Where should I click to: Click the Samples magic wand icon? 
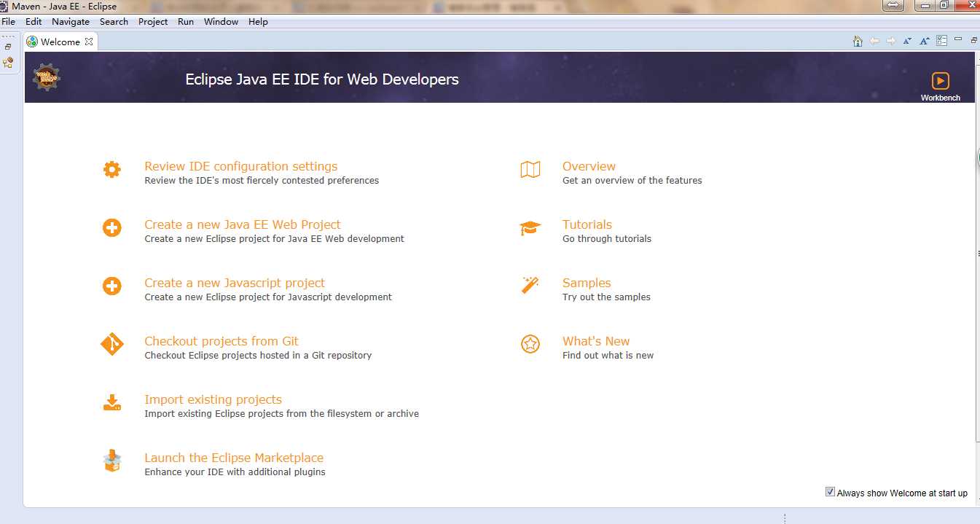click(530, 285)
